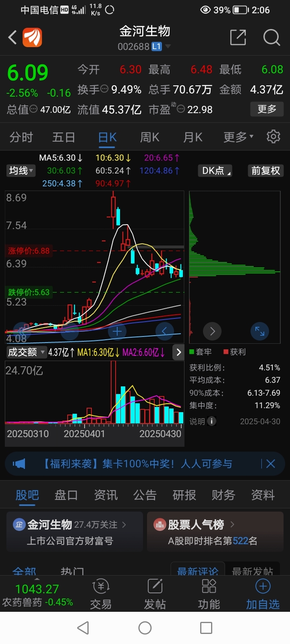Tap the 换手 info circle icon
This screenshot has height=644, width=290.
pos(104,89)
